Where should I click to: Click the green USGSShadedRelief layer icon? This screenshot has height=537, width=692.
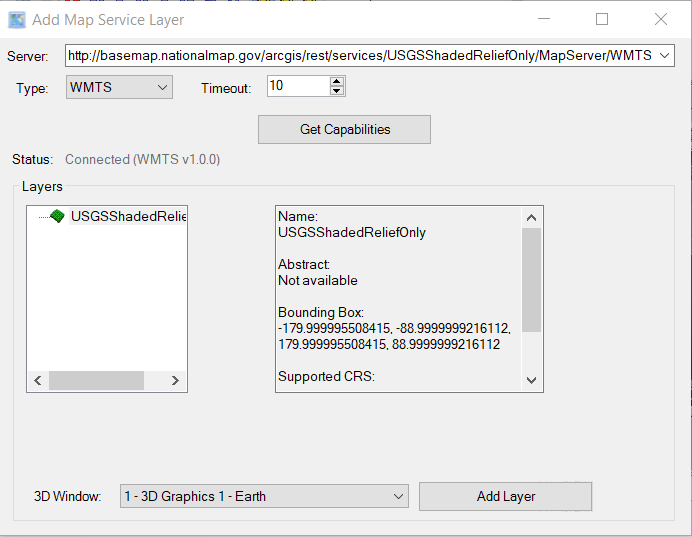click(x=57, y=216)
